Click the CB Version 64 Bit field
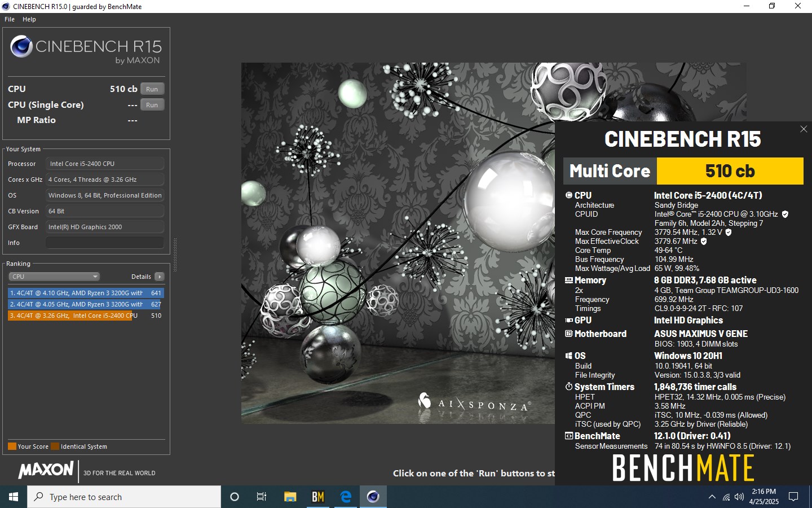Viewport: 812px width, 508px height. (105, 211)
